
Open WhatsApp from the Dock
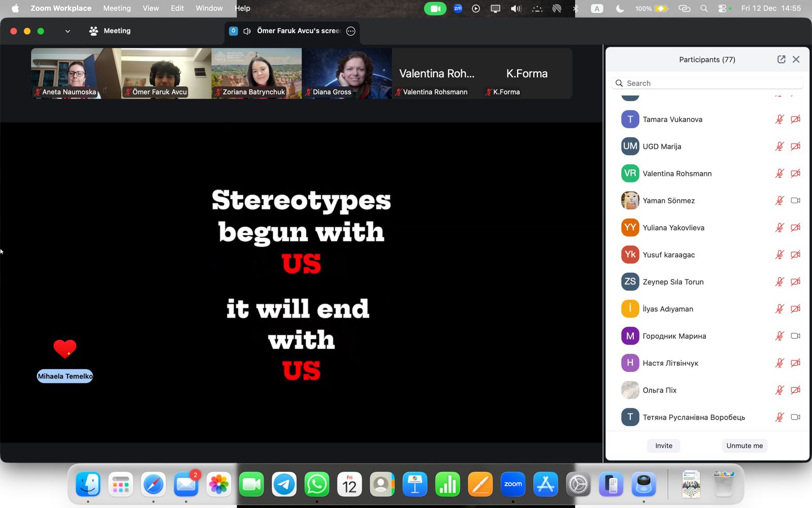tap(317, 484)
